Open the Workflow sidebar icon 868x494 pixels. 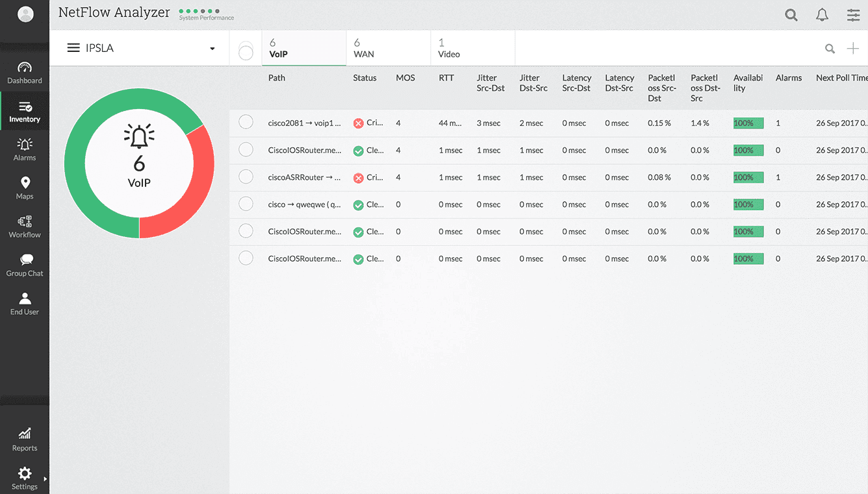point(25,227)
